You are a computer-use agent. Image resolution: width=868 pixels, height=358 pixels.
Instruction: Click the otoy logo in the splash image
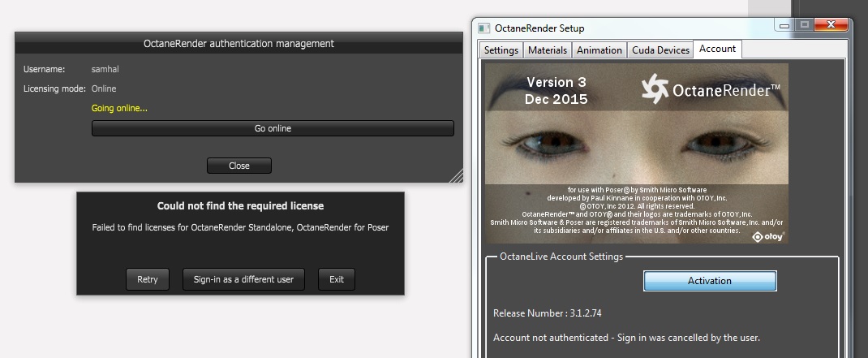tap(768, 236)
